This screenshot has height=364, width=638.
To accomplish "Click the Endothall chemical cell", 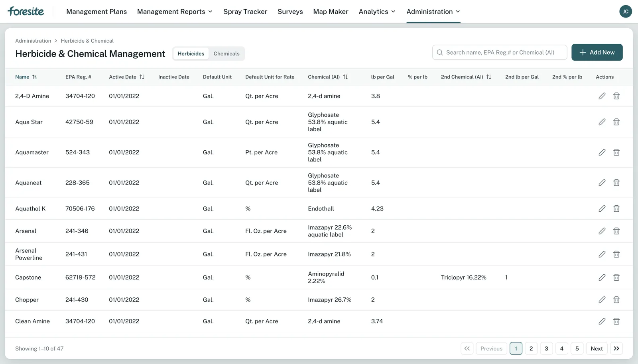I will [x=321, y=209].
